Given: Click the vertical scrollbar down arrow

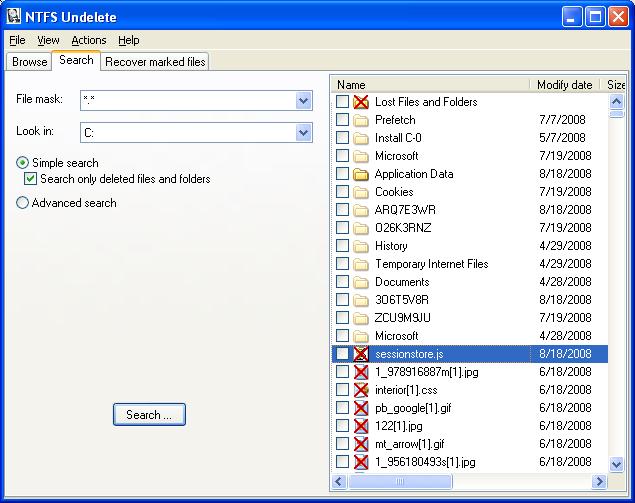Looking at the screenshot, I should tap(616, 464).
